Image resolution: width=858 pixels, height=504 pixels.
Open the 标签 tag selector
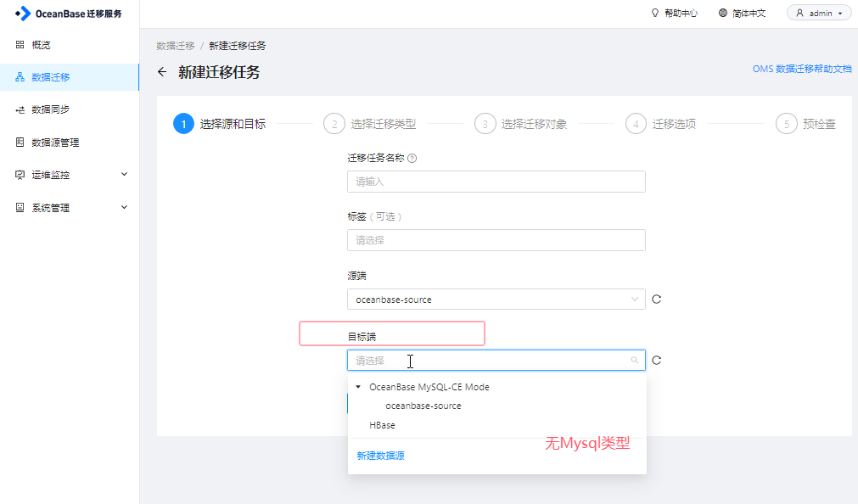click(x=496, y=240)
